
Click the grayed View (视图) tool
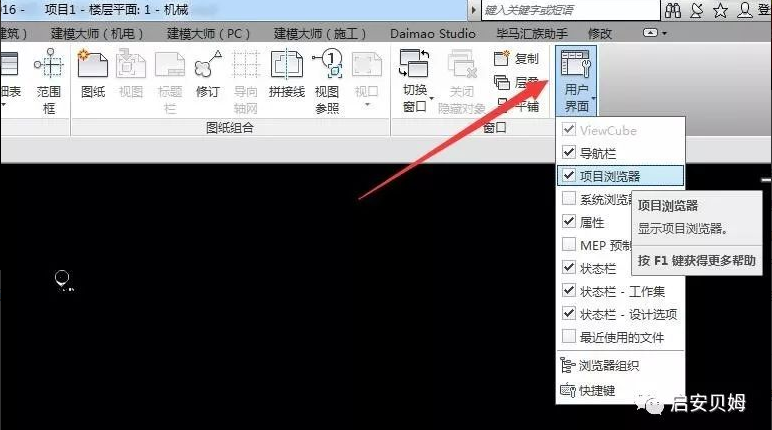click(x=131, y=74)
